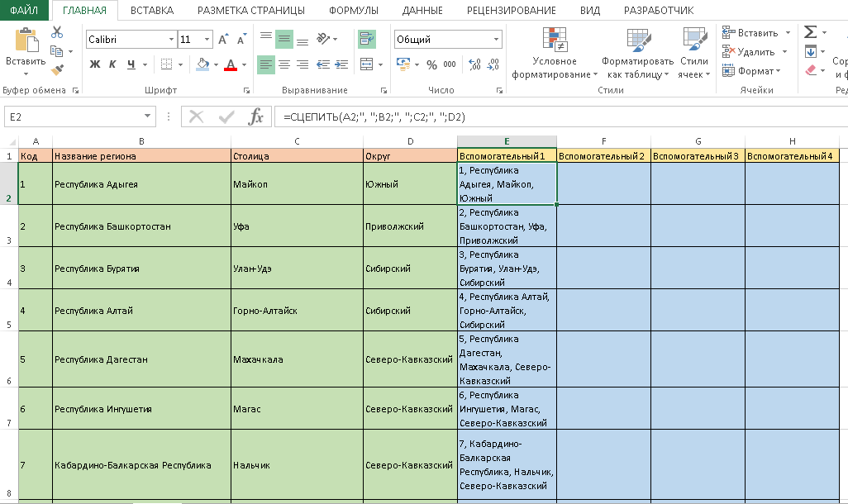Image resolution: width=848 pixels, height=504 pixels.
Task: Click Decrease Decimal icon
Action: 493,64
